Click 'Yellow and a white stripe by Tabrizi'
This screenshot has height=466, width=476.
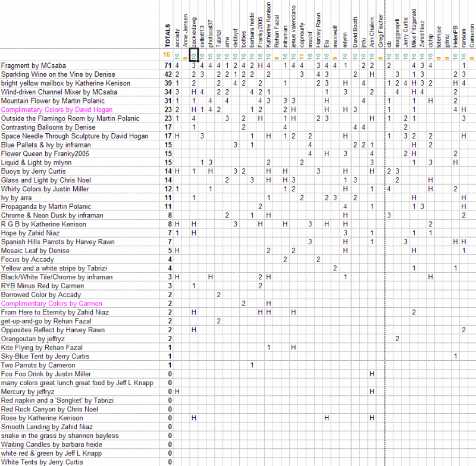point(54,268)
